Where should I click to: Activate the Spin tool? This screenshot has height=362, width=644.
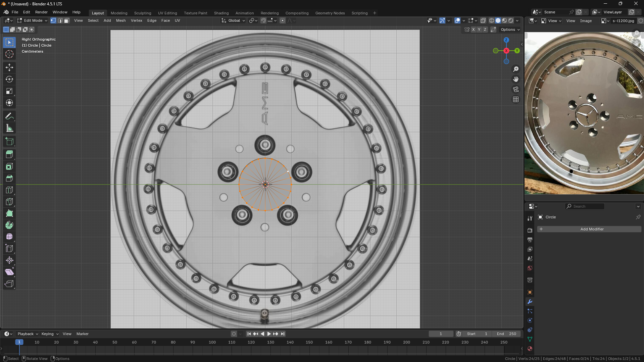[9, 225]
